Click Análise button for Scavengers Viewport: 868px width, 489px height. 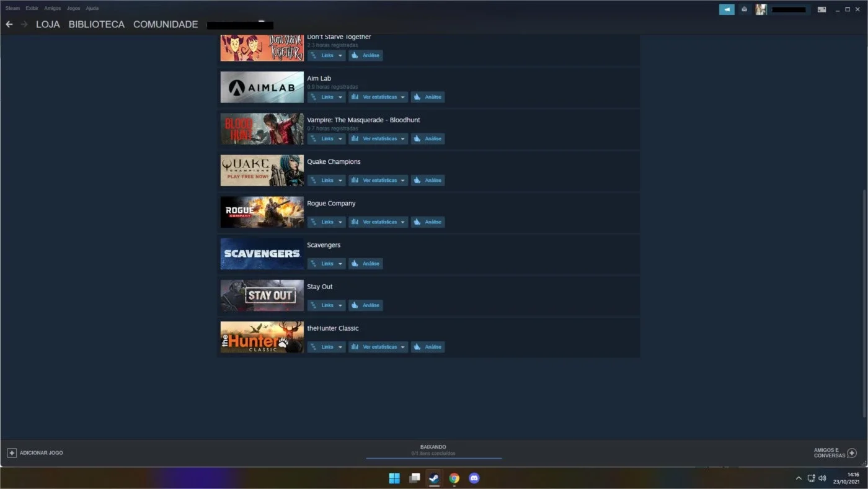tap(365, 263)
